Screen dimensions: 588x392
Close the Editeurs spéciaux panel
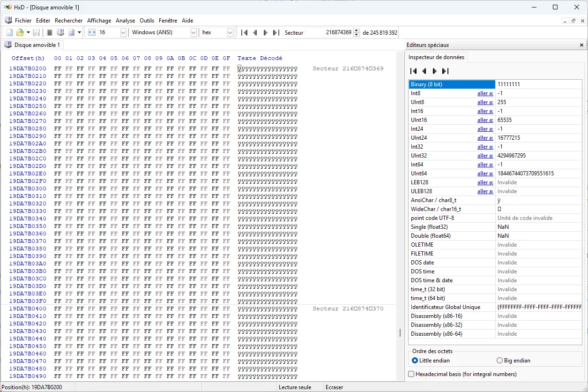coord(582,45)
